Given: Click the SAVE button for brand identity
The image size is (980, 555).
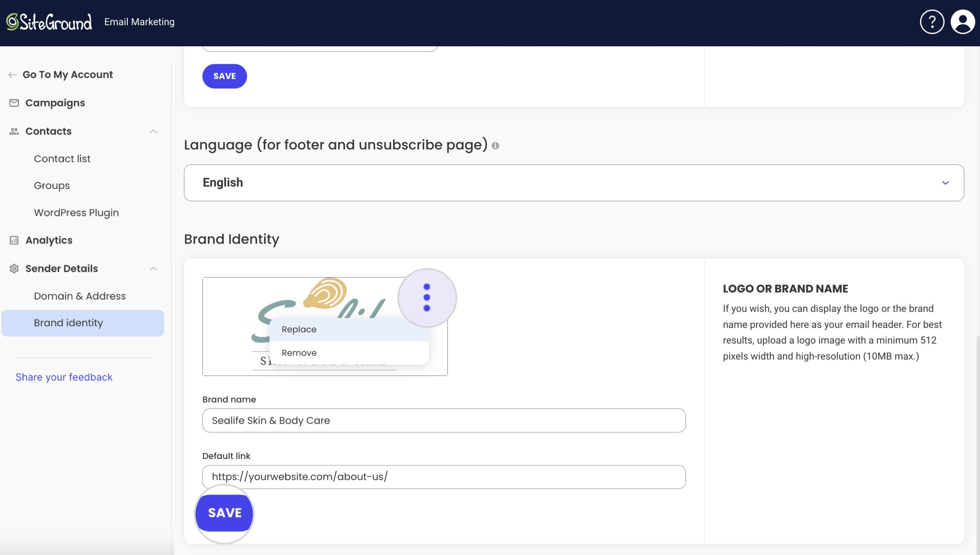Looking at the screenshot, I should (x=224, y=513).
